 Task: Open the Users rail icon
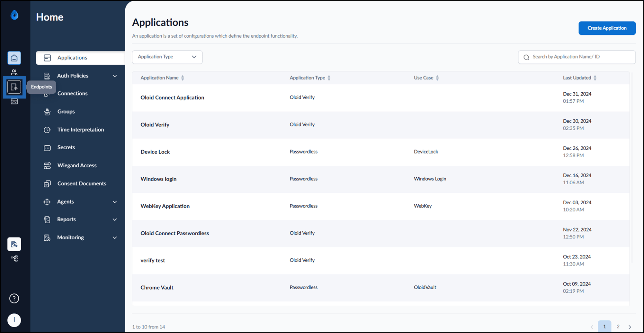click(14, 72)
